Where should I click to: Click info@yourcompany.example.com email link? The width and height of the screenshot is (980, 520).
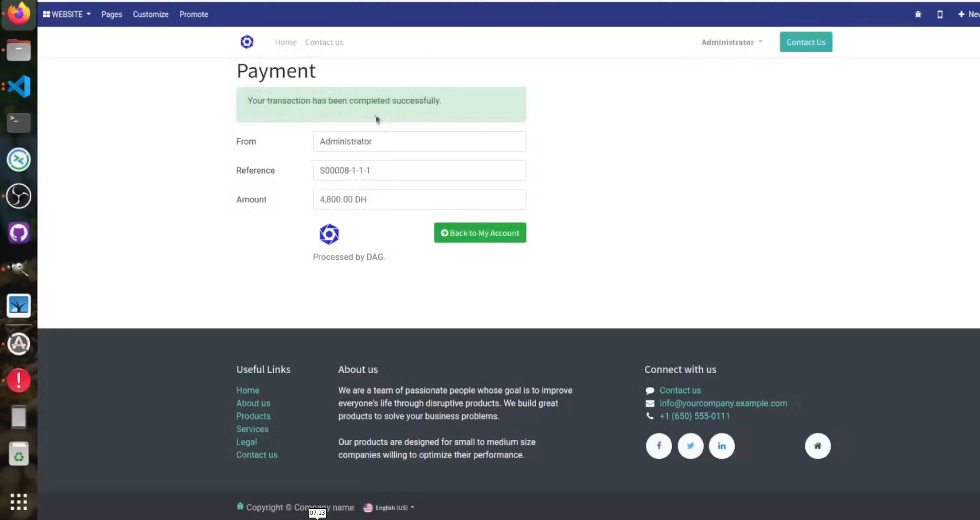point(723,403)
